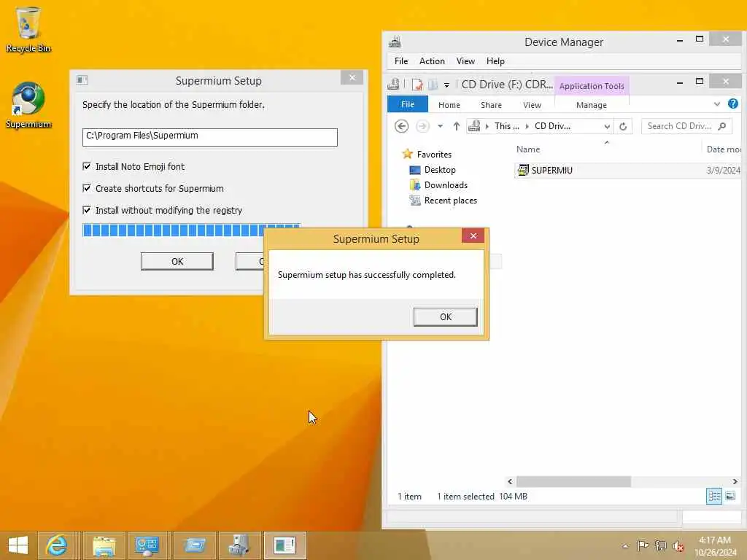Click the setup installation progress bar
Screen dimensions: 747x560
point(191,230)
